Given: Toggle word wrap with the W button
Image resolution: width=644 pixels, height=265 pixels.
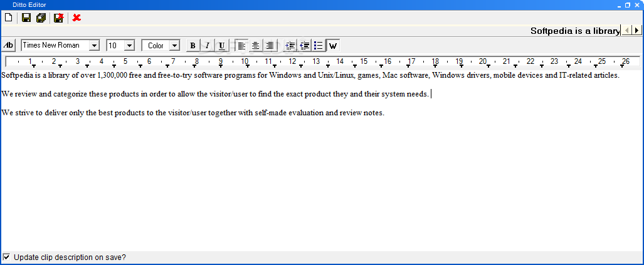Looking at the screenshot, I should (x=333, y=46).
